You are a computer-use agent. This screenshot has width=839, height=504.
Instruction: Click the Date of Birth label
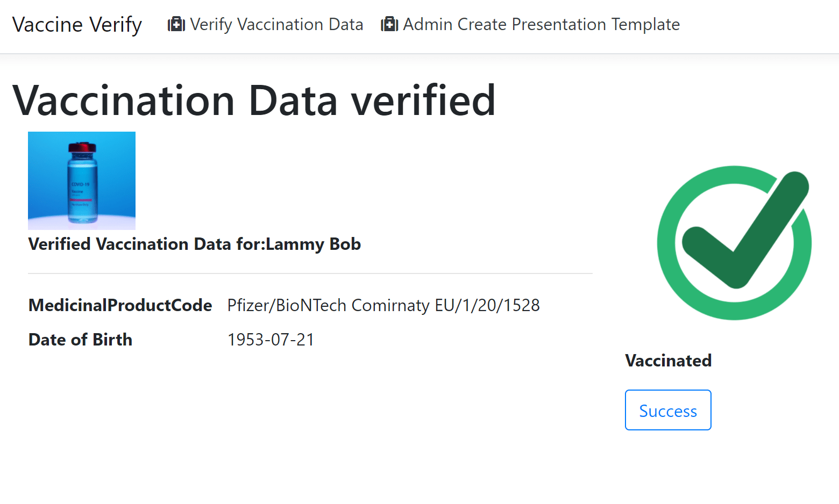[x=80, y=340]
